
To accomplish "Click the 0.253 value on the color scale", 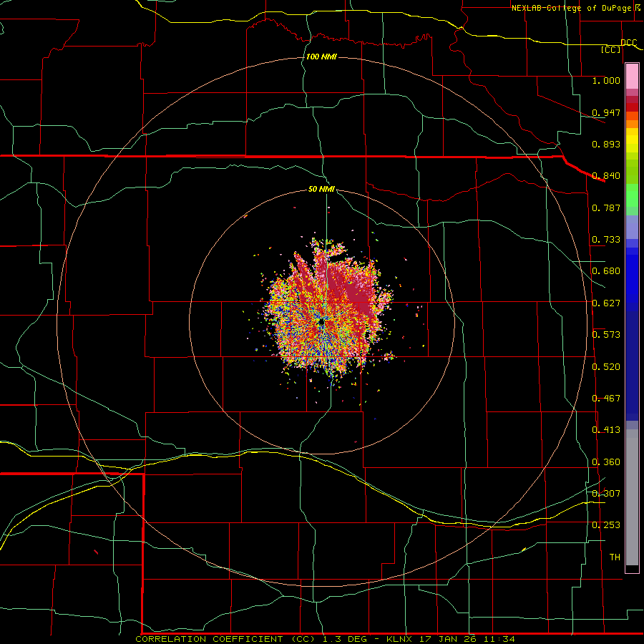I will click(606, 525).
